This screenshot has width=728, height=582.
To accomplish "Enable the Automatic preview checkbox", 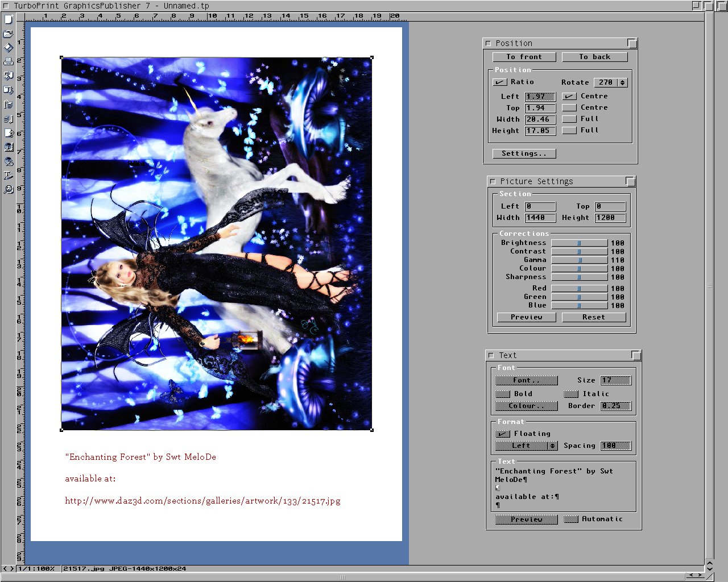I will [x=571, y=519].
